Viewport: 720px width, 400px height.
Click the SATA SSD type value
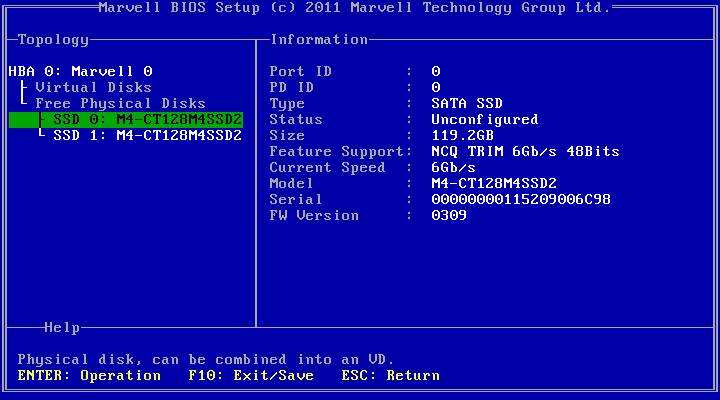[467, 104]
